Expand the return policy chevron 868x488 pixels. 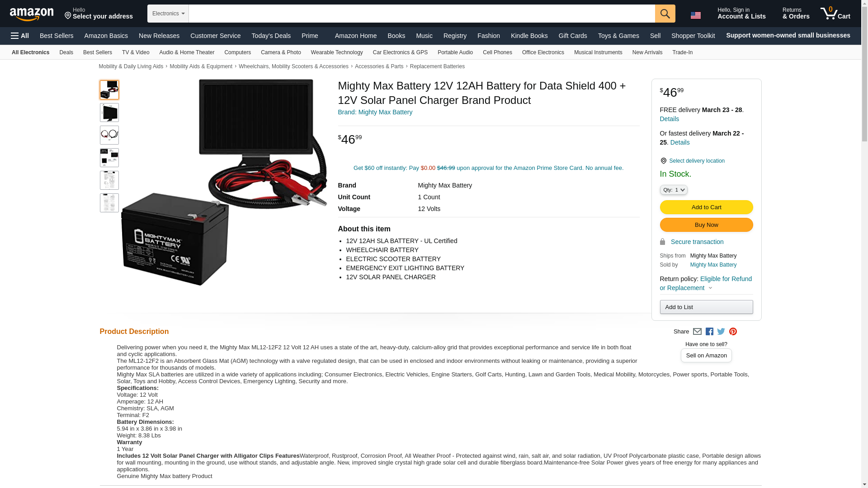click(x=710, y=288)
